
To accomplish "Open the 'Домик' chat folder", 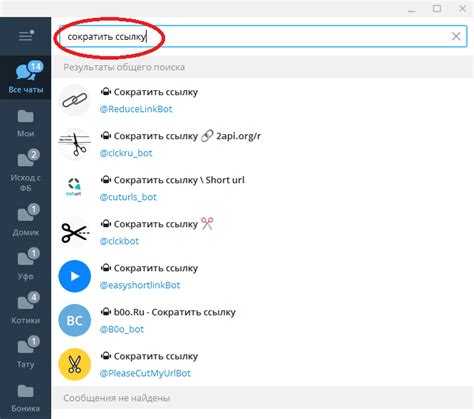I will point(26,220).
